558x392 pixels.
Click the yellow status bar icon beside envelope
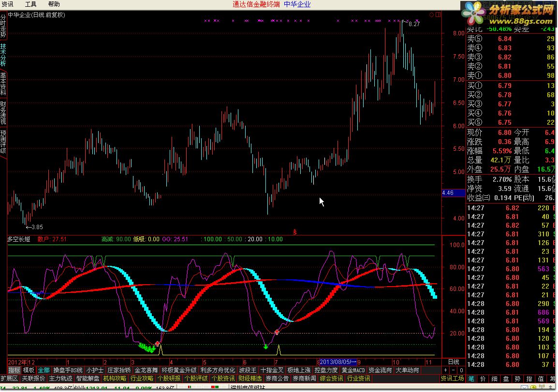click(x=533, y=387)
